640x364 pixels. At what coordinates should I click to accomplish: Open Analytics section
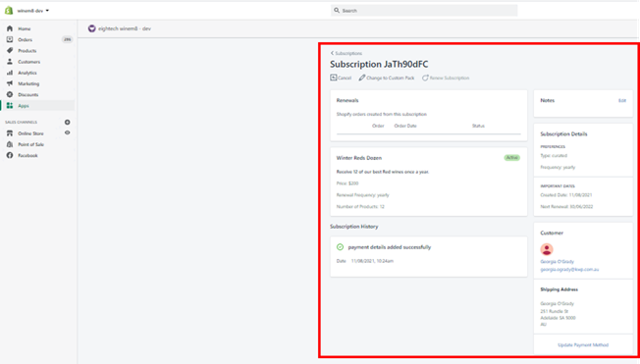(27, 73)
